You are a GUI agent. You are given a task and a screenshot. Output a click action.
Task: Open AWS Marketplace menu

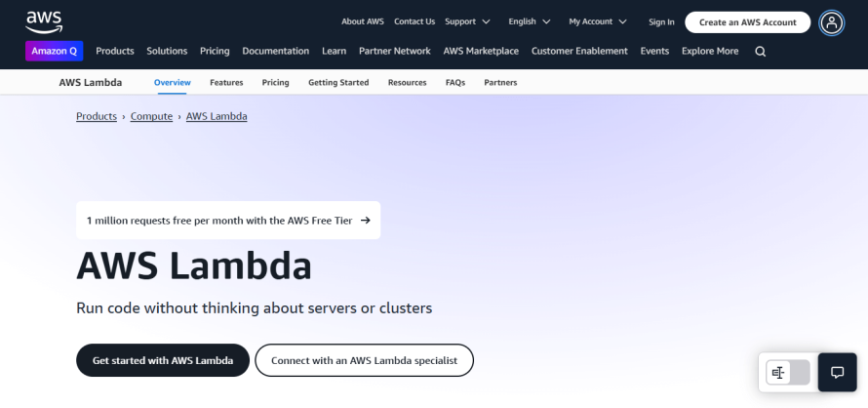[x=481, y=51]
